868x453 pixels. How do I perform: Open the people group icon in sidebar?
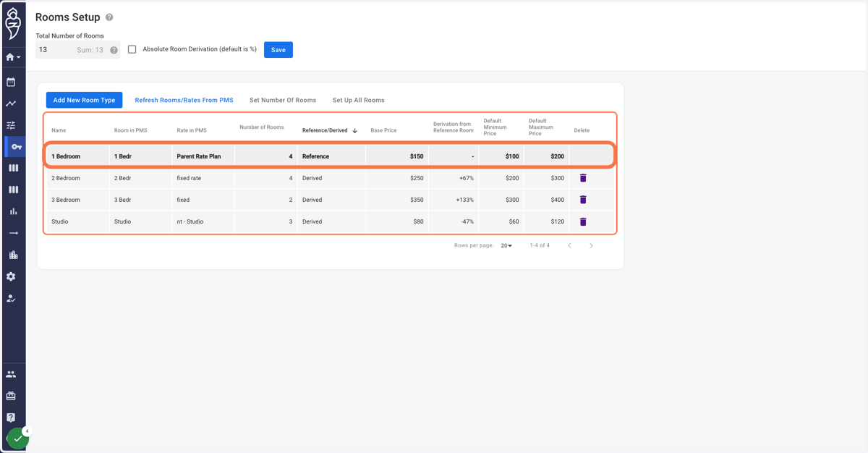pyautogui.click(x=11, y=374)
